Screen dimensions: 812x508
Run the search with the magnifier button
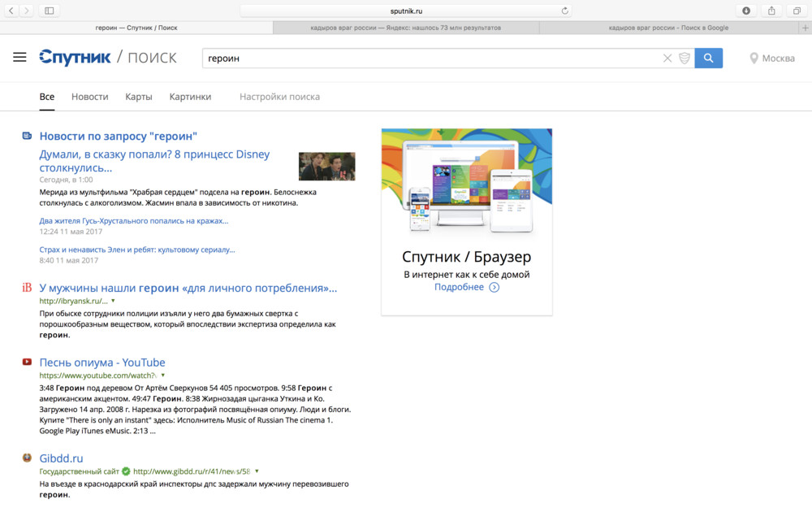tap(708, 58)
